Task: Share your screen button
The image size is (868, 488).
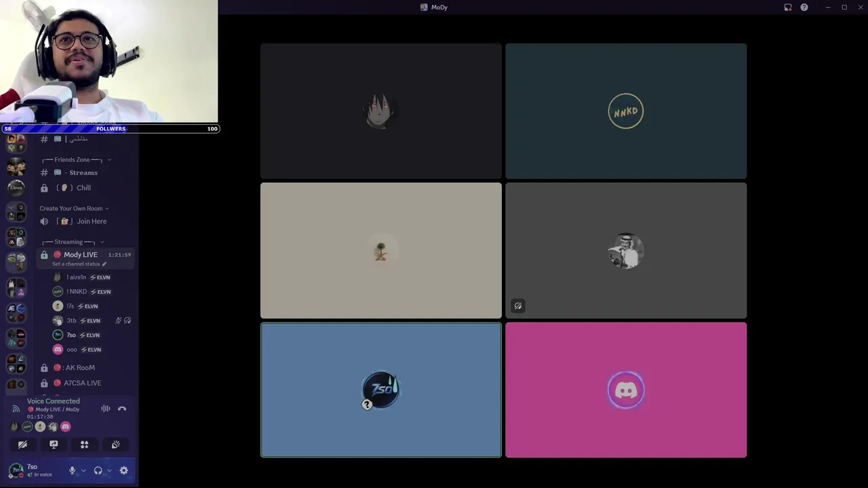Action: [x=54, y=445]
